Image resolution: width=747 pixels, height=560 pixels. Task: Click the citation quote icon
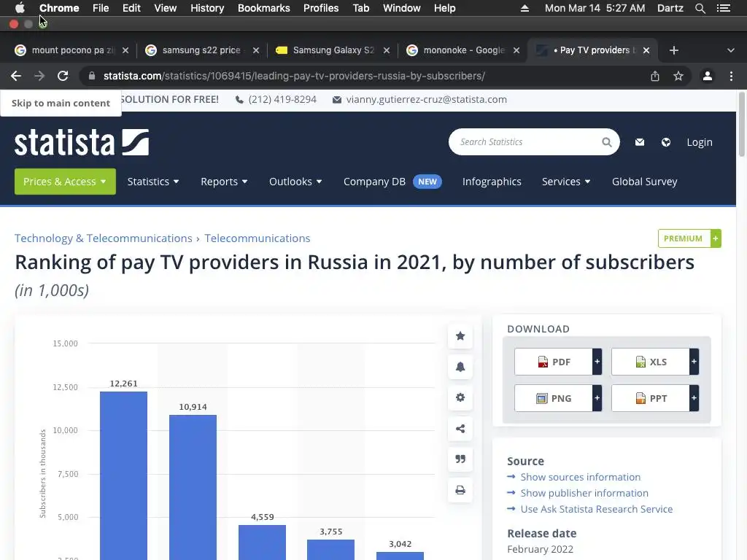[460, 459]
